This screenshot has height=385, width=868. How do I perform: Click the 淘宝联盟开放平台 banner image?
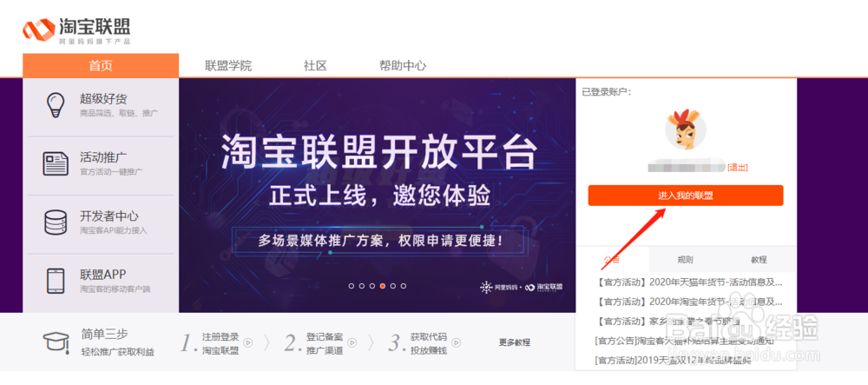tap(377, 195)
